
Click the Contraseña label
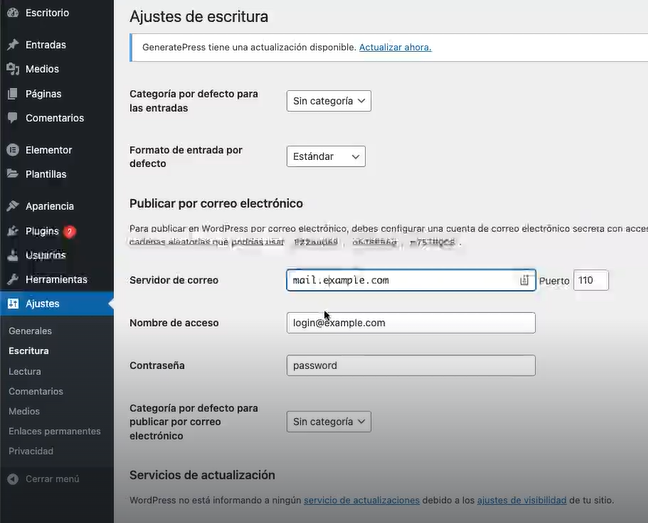(x=157, y=366)
